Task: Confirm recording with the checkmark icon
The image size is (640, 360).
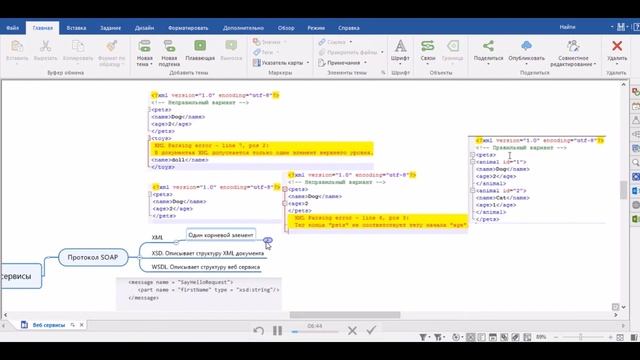Action: coord(371,330)
